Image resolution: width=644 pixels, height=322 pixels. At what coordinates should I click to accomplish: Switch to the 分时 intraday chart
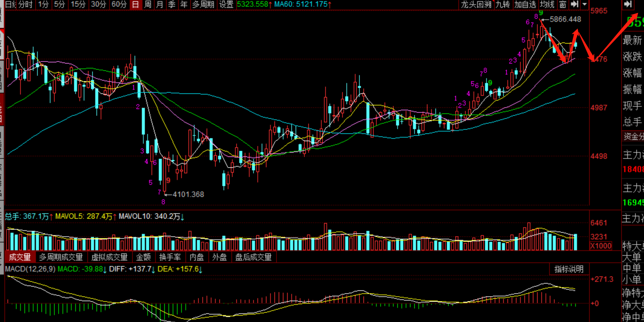tap(25, 4)
